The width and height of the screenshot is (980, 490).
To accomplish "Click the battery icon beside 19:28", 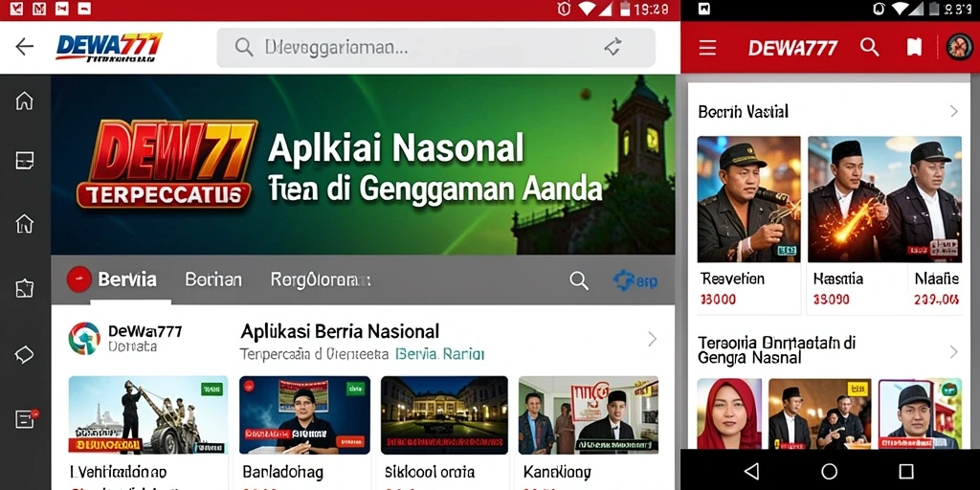I will click(x=625, y=9).
